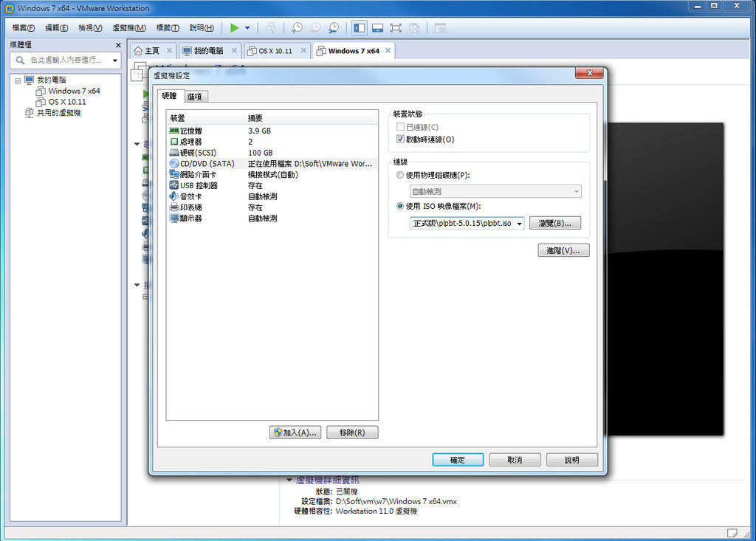Click the 進階 button

click(x=563, y=250)
